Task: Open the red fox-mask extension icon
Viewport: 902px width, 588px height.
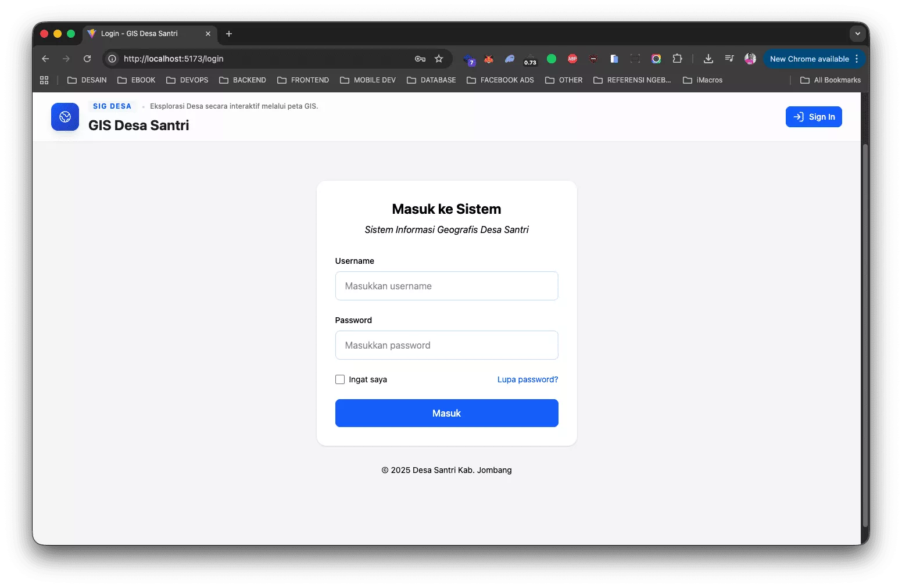Action: 489,59
